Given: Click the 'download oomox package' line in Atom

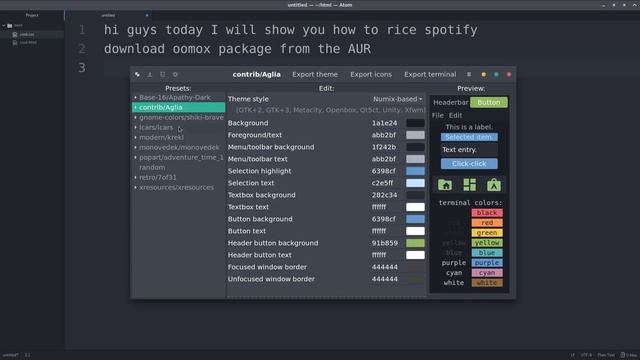Looking at the screenshot, I should [x=237, y=49].
